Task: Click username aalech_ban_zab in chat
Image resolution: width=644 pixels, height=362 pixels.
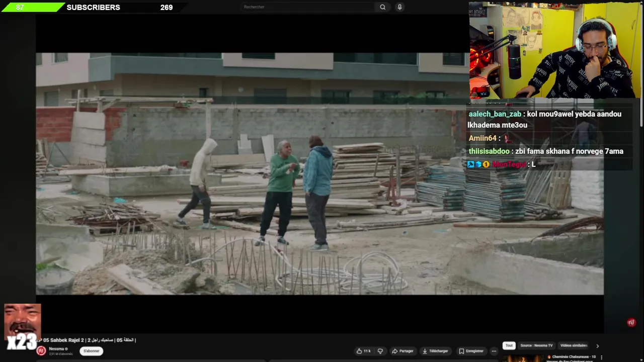Action: point(495,114)
